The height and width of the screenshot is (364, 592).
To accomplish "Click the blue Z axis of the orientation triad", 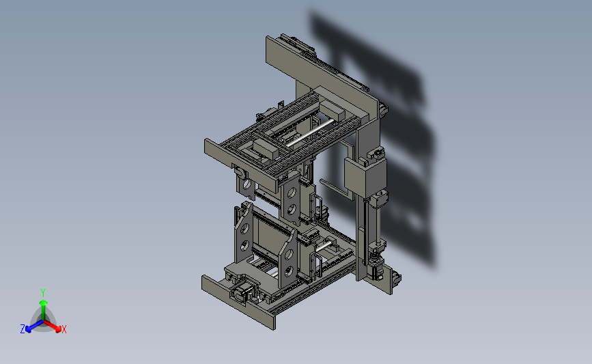I will pyautogui.click(x=34, y=326).
